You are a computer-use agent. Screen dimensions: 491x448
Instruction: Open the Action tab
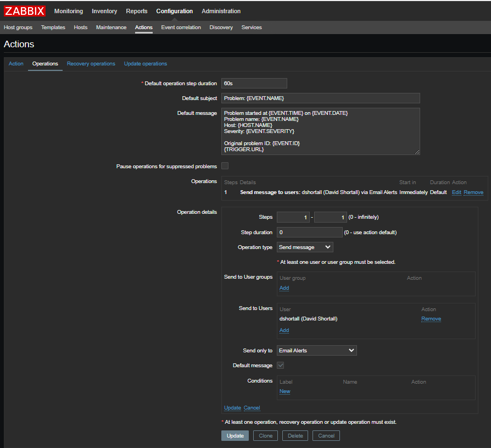point(16,64)
